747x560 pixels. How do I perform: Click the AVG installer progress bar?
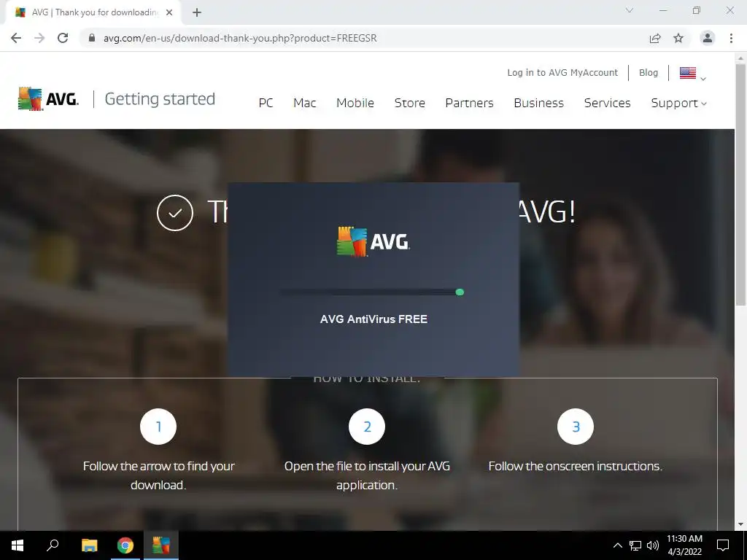pos(371,292)
